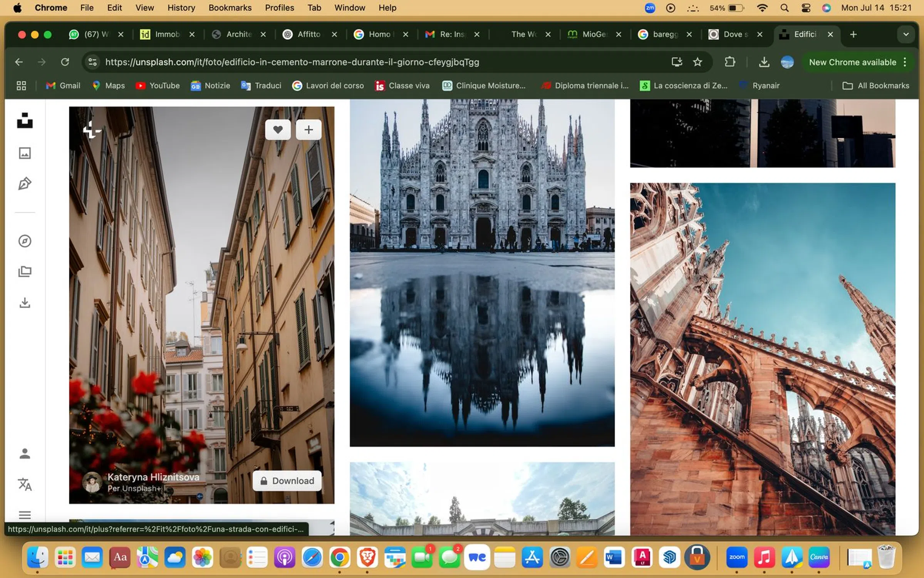Open the sidebar downloads icon
This screenshot has height=578, width=924.
[x=25, y=303]
